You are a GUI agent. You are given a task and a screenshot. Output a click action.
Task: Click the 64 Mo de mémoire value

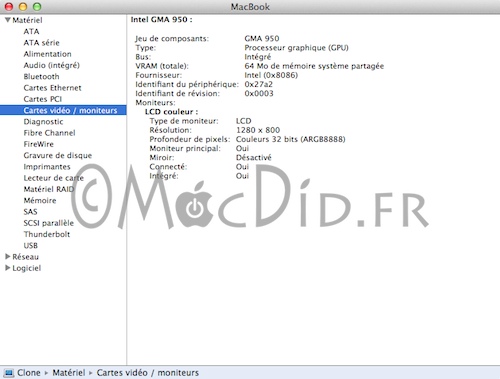[314, 66]
